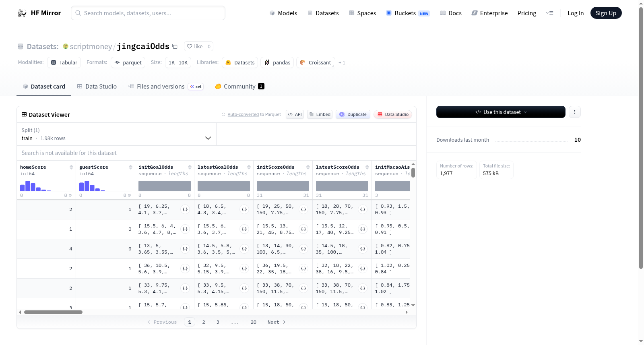Open the three-dot options menu beside Use this dataset
Screen dimensions: 644x345
575,112
